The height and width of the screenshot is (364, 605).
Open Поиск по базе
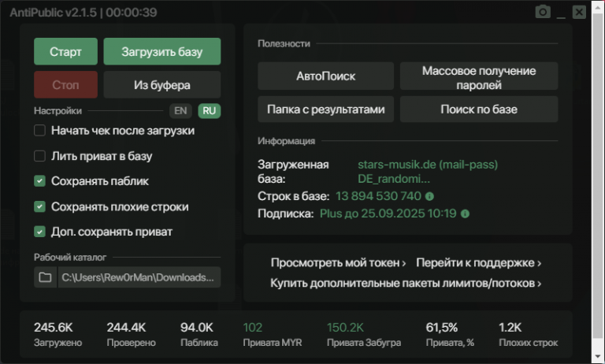[479, 110]
